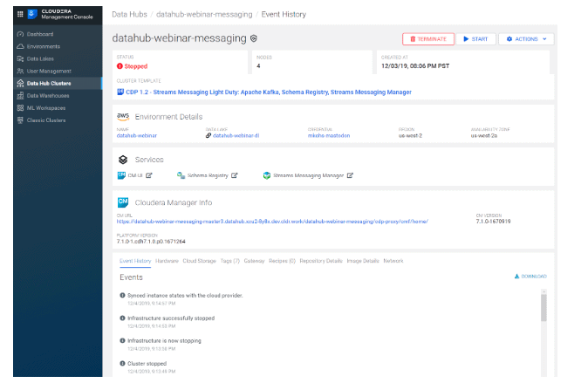
Task: Open Environments from the sidebar
Action: click(20, 45)
